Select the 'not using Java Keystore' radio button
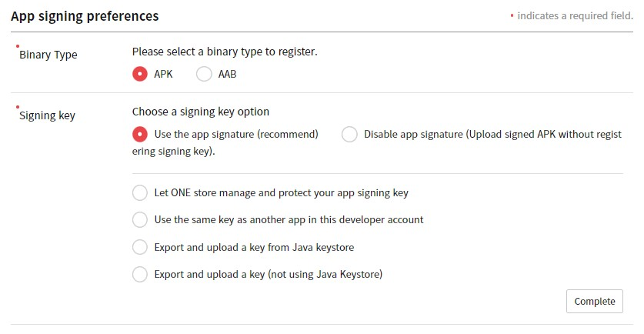This screenshot has width=644, height=334. [139, 273]
